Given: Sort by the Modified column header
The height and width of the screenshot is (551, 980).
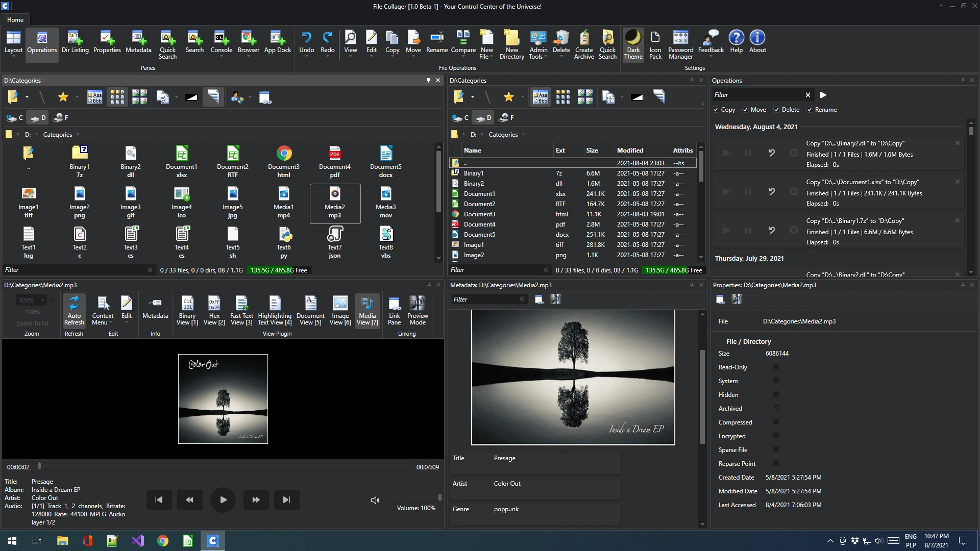Looking at the screenshot, I should pos(642,151).
